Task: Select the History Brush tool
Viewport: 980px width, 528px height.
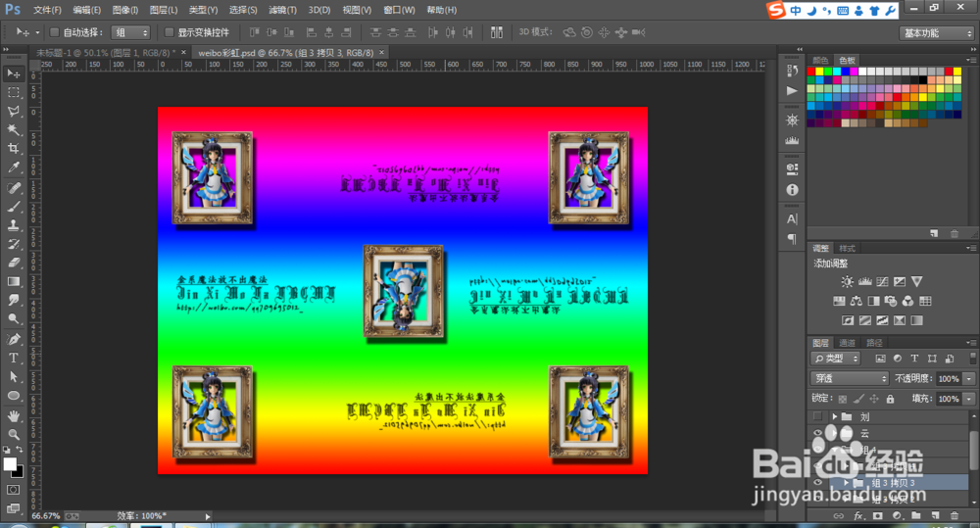Action: click(13, 244)
